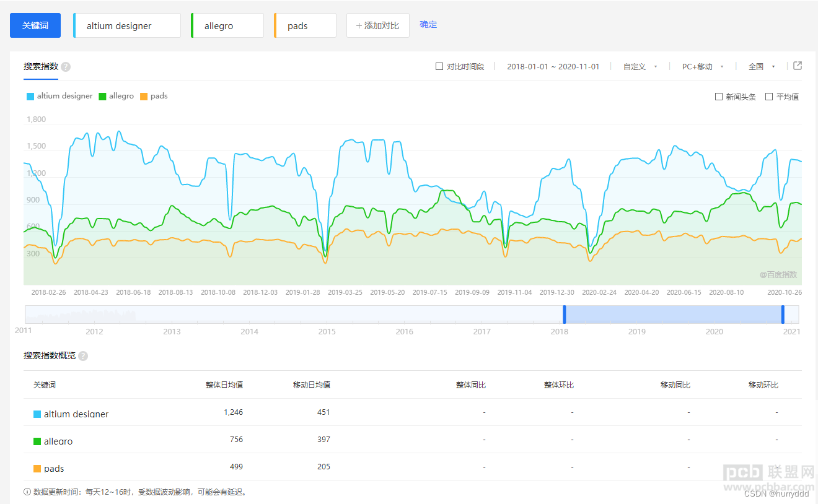
Task: Enable the 对比时间段 checkbox
Action: (439, 66)
